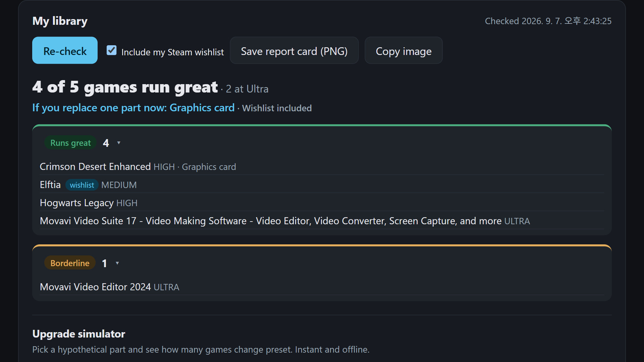Collapse the Runs great group arrow
The width and height of the screenshot is (644, 362).
click(x=118, y=143)
